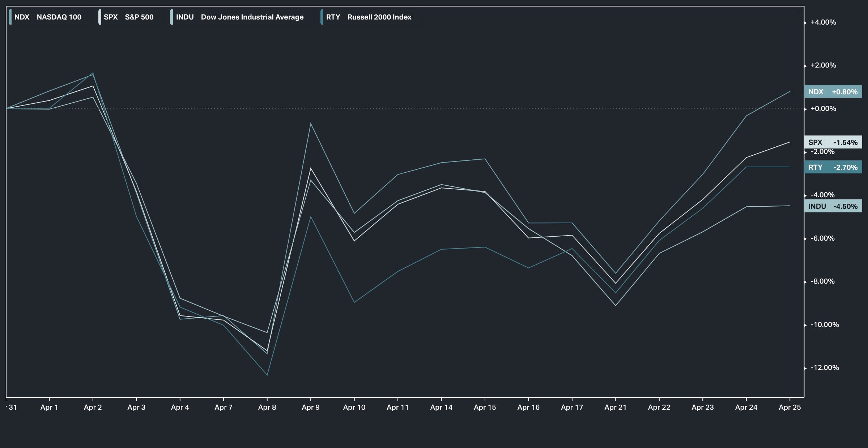Click the INDU -4.50% value tag
The image size is (868, 448).
[833, 206]
